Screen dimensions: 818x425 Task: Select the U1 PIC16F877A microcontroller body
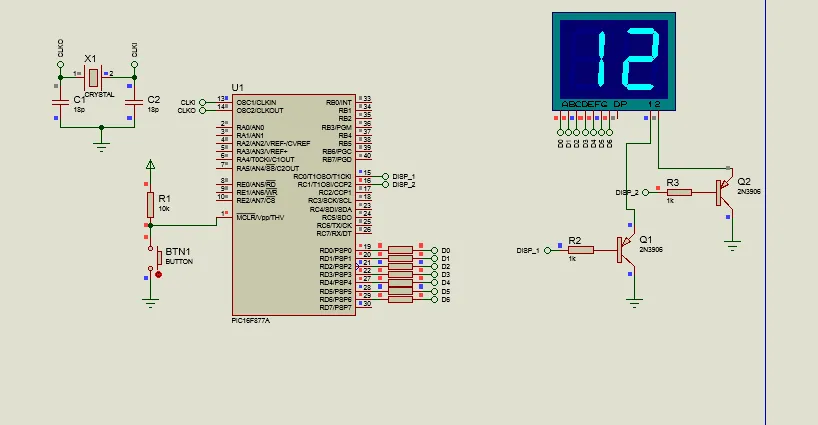pos(294,205)
